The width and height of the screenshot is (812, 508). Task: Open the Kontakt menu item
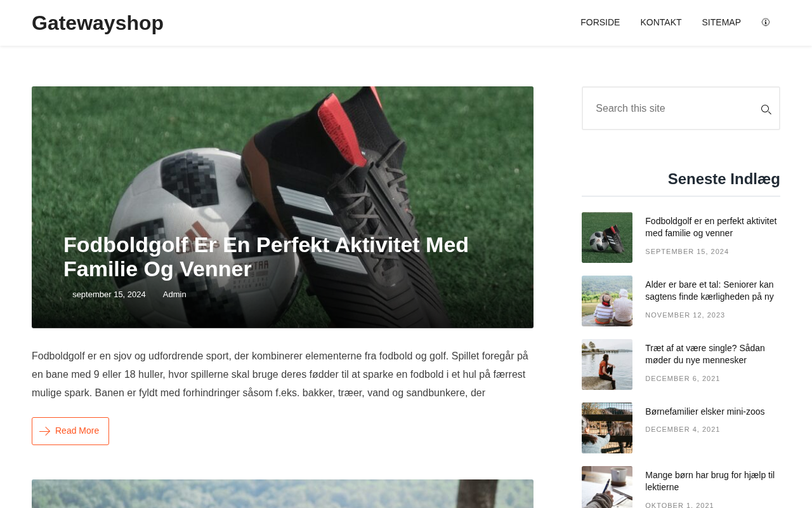[661, 22]
